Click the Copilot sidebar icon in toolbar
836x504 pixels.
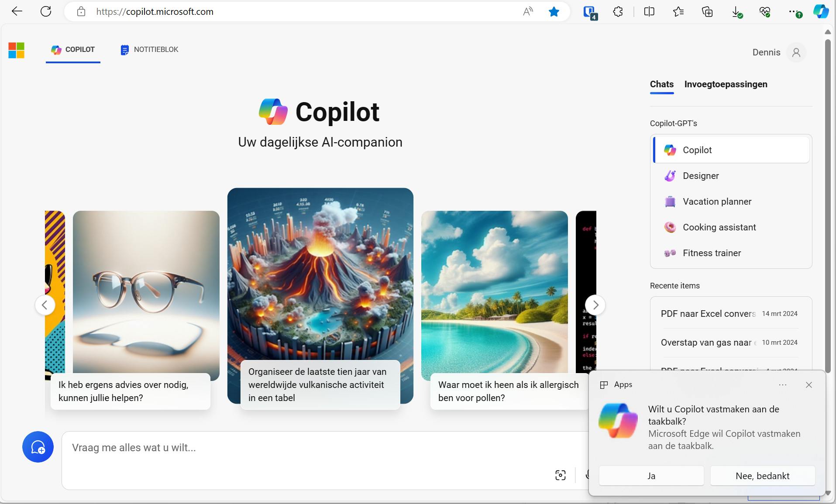point(821,12)
